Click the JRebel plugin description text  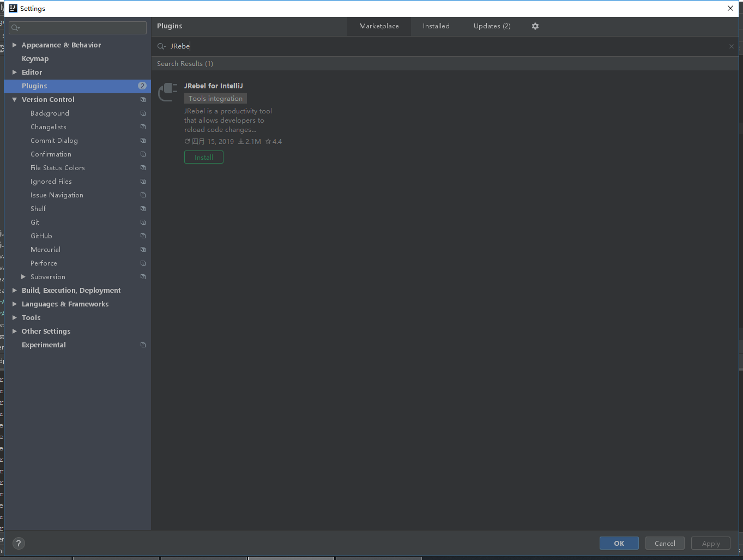point(228,121)
